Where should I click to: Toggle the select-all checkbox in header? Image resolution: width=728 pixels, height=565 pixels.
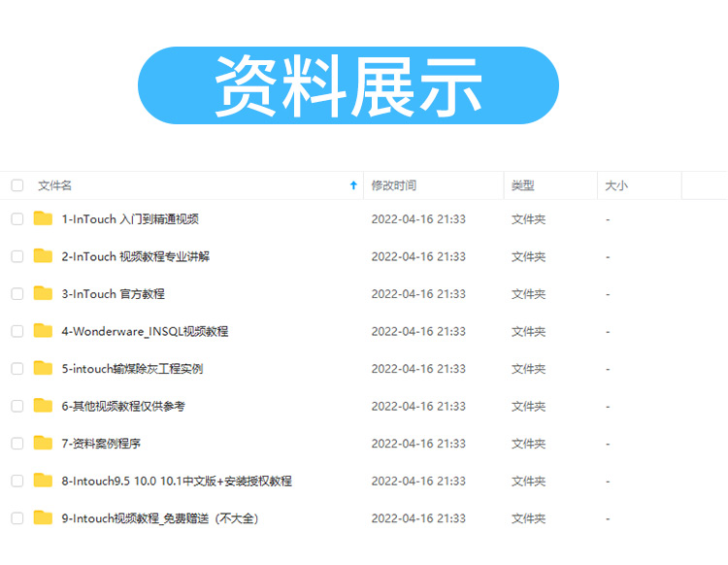pos(17,185)
